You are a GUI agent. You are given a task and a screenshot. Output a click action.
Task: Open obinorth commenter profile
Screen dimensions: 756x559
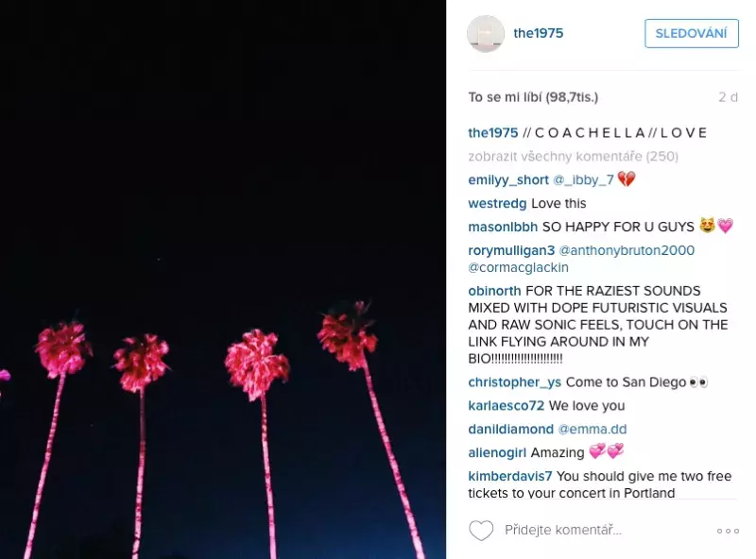click(x=494, y=291)
